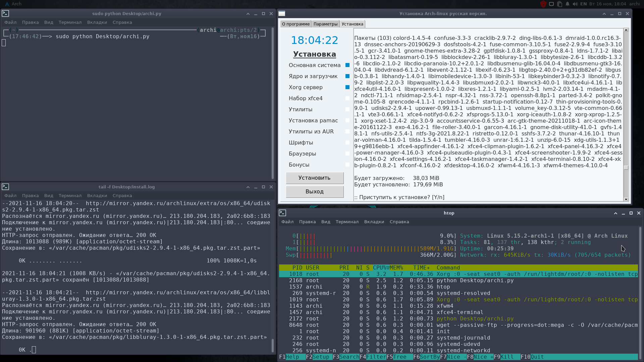Switch to the Параметры tab
Screen dimensions: 644x362
click(x=325, y=24)
